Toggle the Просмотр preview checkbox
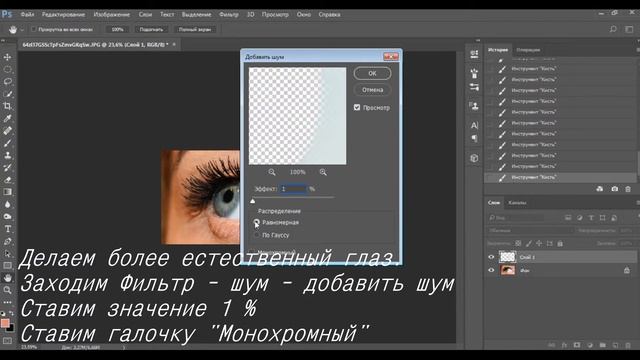Image resolution: width=640 pixels, height=360 pixels. point(357,107)
